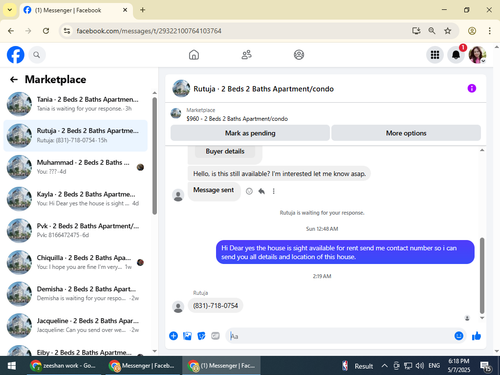Open the taskbar clock 6:18 PM
The width and height of the screenshot is (500, 375).
(459, 366)
